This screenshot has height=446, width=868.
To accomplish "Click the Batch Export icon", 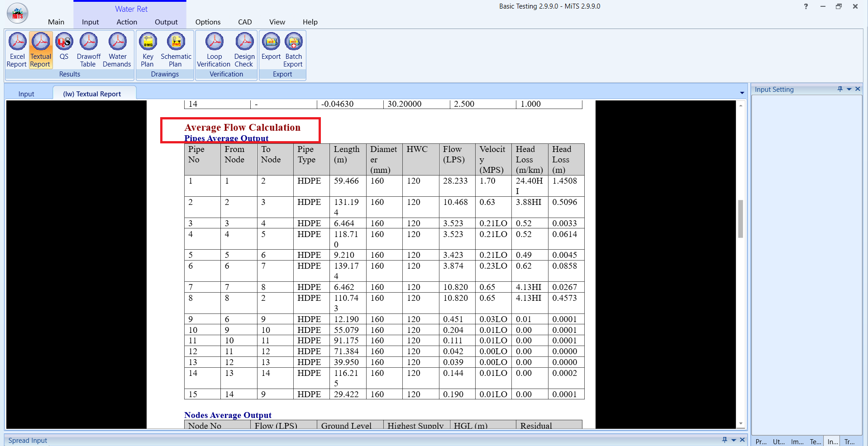I will click(293, 50).
